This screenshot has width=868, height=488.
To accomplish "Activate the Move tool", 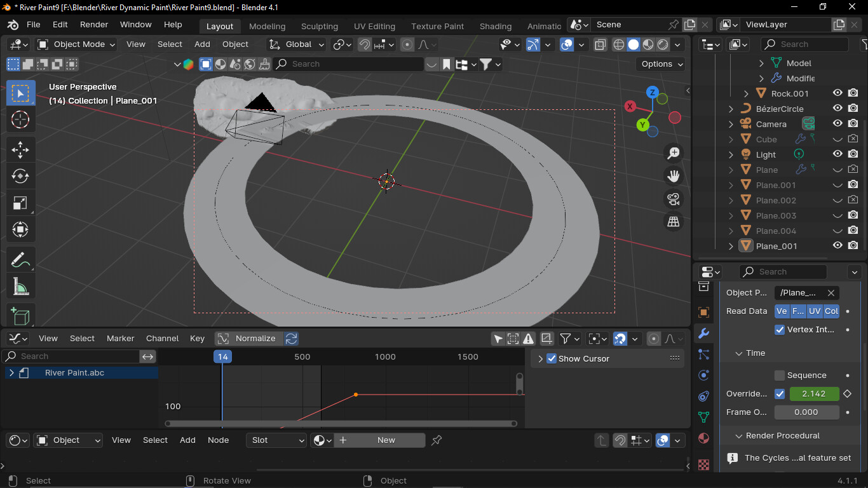I will 20,149.
